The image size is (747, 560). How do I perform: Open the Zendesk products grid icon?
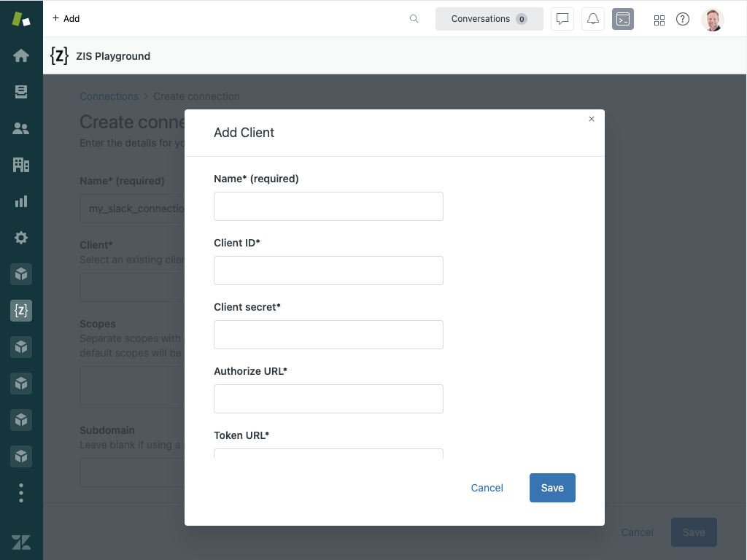pos(659,20)
